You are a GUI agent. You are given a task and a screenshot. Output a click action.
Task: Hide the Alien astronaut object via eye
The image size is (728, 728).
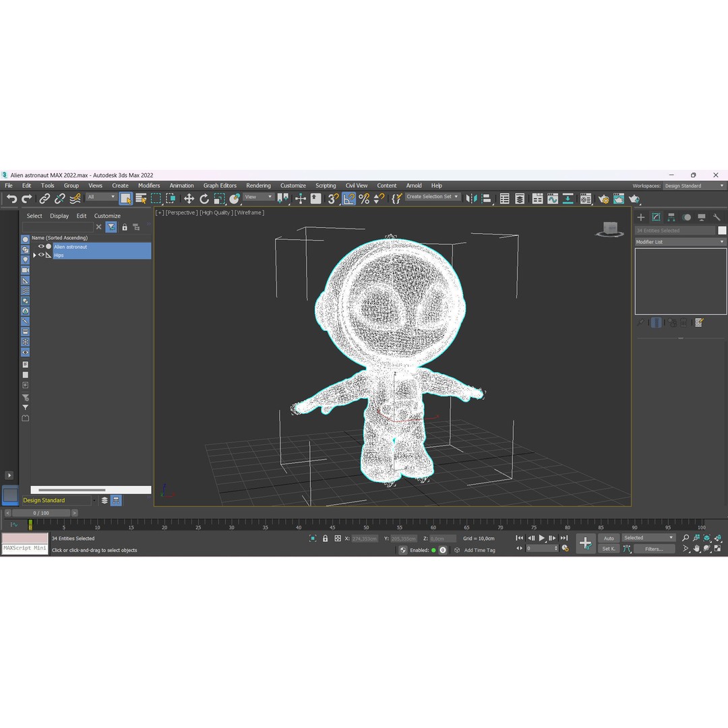(x=41, y=247)
